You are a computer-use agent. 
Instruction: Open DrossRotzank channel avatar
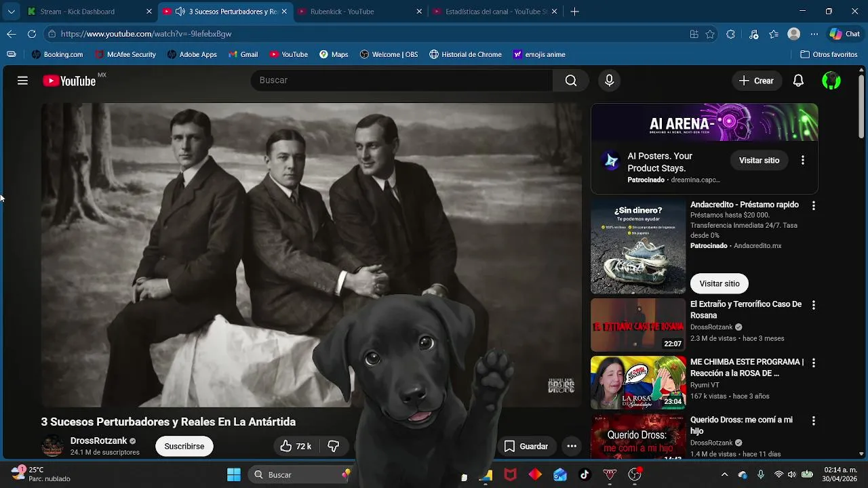53,446
